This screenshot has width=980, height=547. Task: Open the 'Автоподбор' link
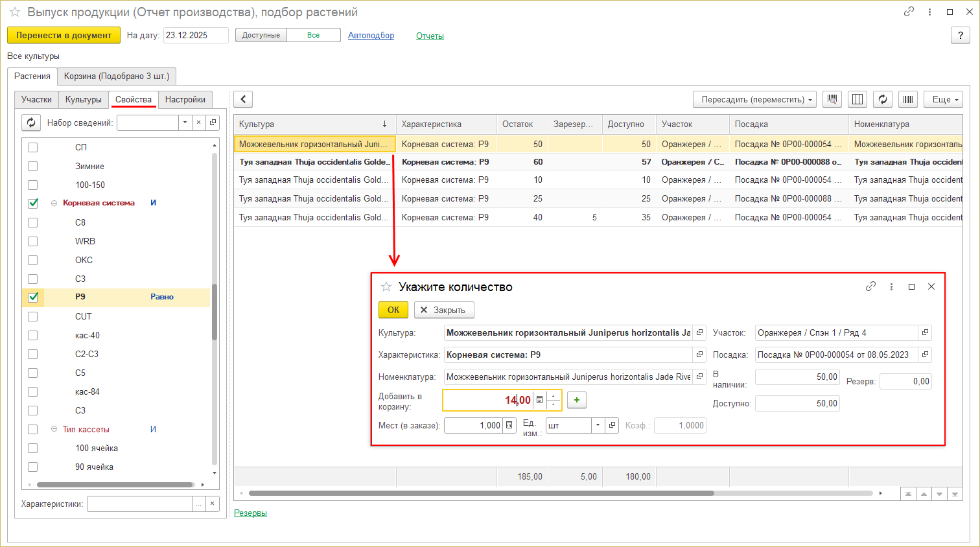click(371, 36)
